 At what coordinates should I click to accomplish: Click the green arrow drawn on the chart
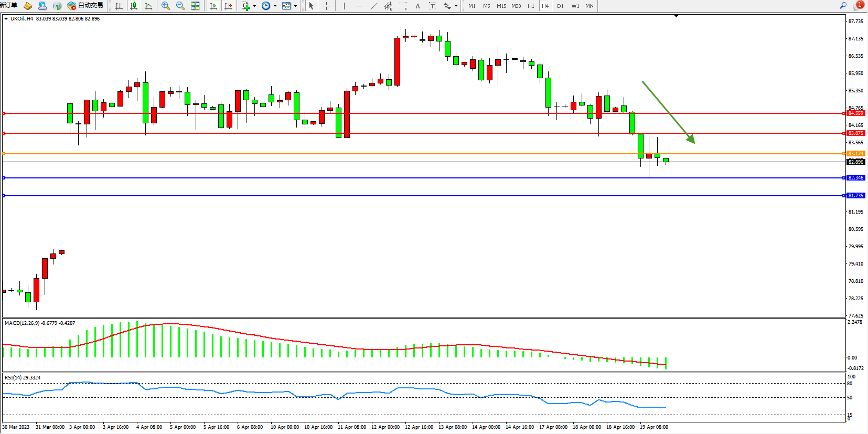668,112
